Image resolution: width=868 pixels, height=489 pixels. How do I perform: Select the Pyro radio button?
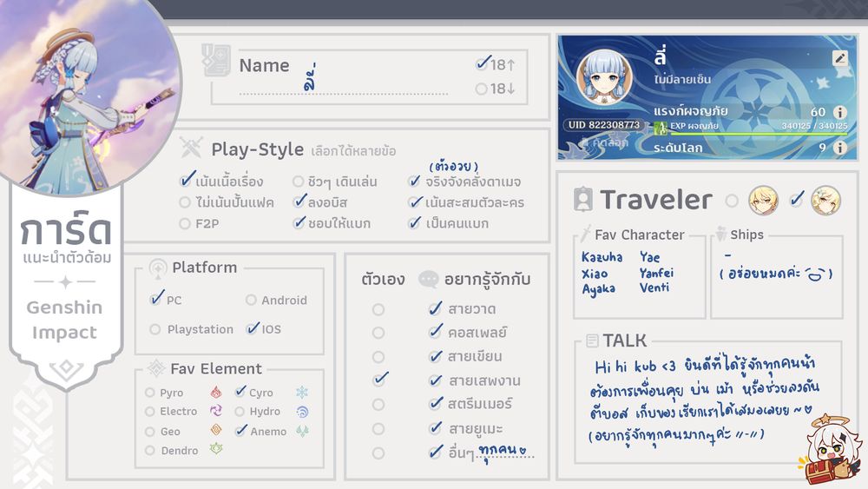(x=149, y=392)
